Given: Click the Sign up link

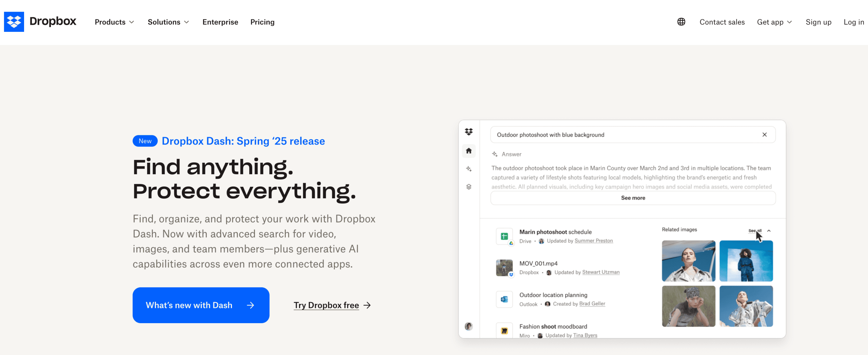Looking at the screenshot, I should (x=818, y=22).
